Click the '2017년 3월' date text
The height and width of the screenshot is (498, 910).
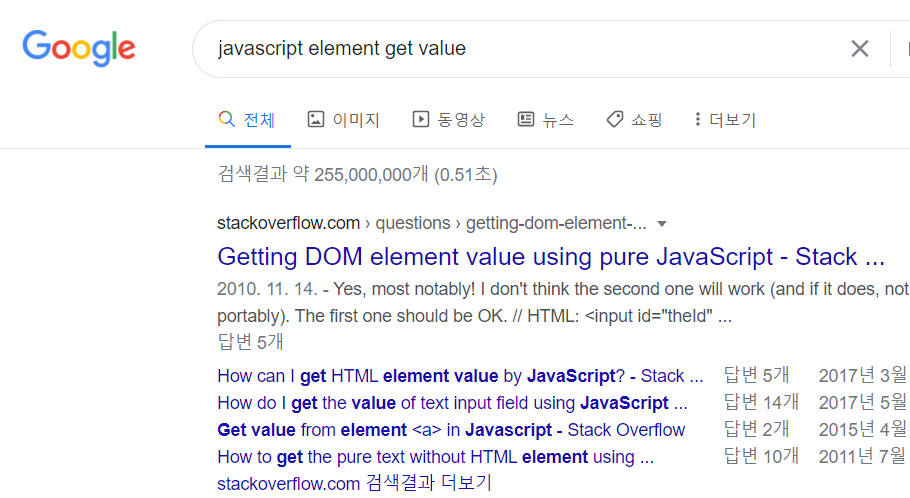[862, 376]
